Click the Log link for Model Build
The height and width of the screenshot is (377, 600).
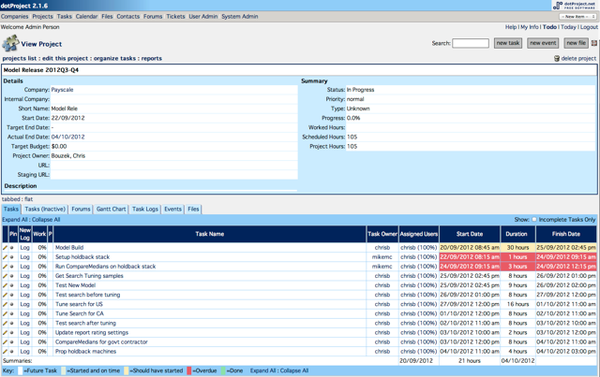pos(25,248)
